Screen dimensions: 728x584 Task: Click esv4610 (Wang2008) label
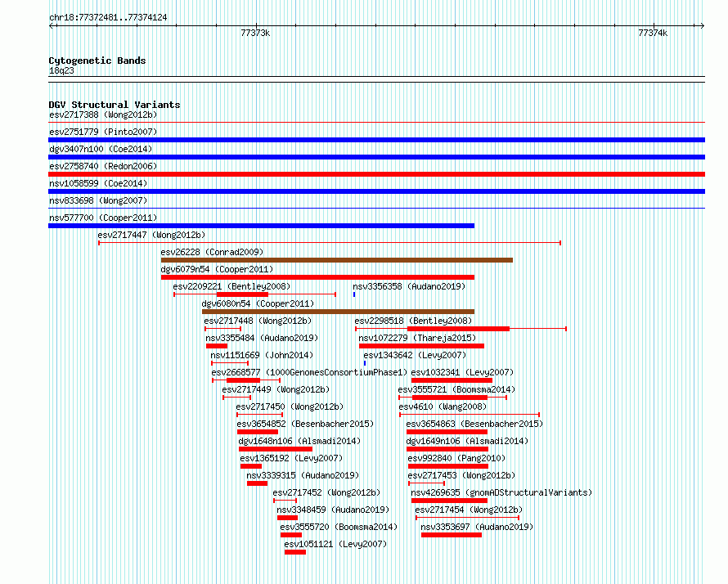pos(443,407)
